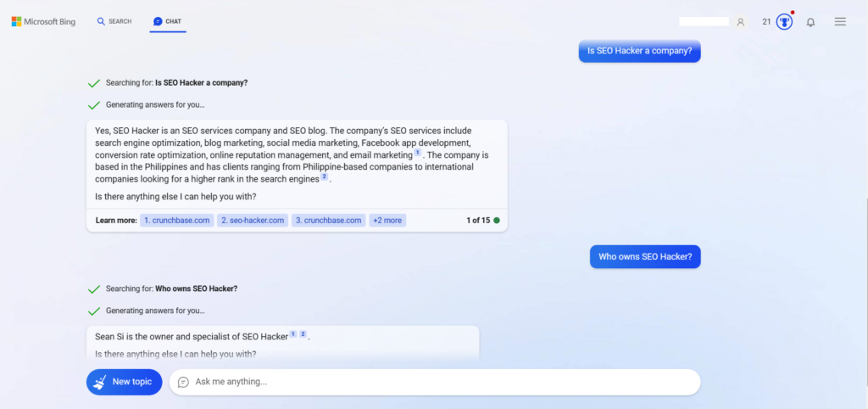Open the Microsoft Rewards trophy icon
The image size is (868, 409).
pos(784,21)
